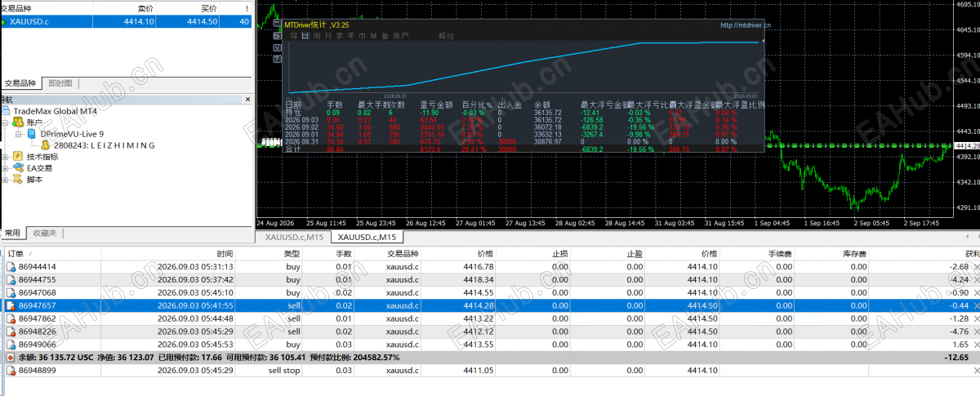Open the 常用 navigator tab
Image resolution: width=980 pixels, height=396 pixels.
click(13, 233)
